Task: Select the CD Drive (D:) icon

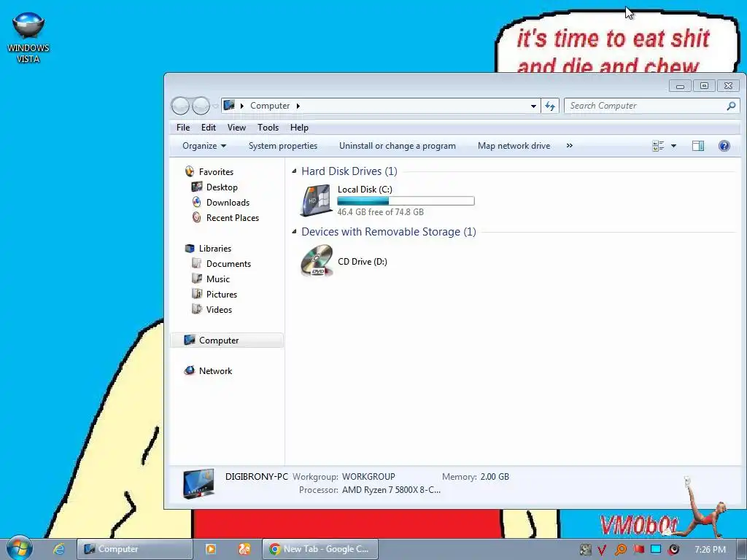Action: (x=316, y=260)
